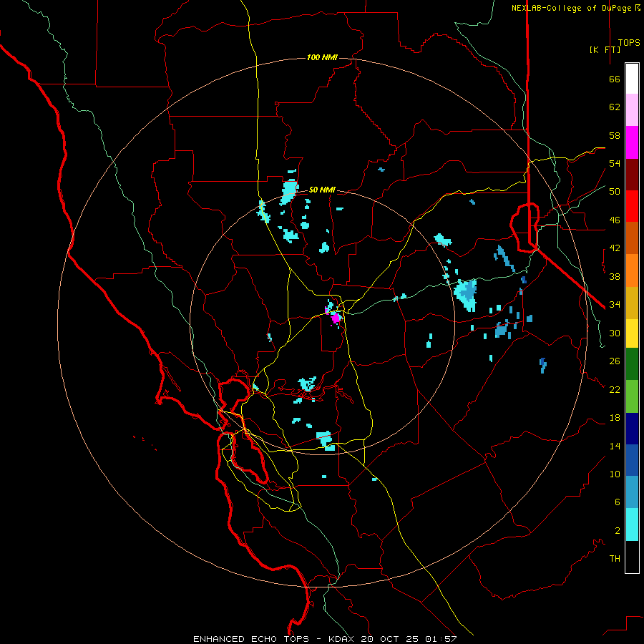Select the 50 NMI range ring label
This screenshot has height=644, width=644.
click(322, 190)
